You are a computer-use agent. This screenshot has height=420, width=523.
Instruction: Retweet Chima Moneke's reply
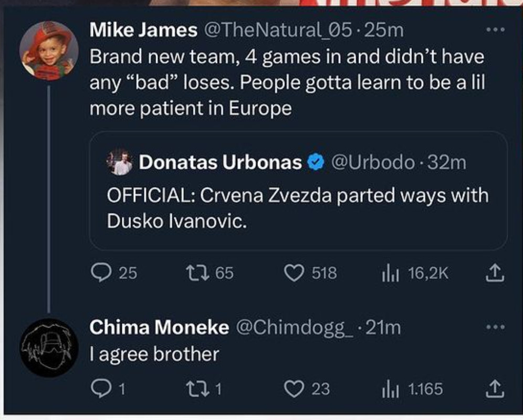point(197,388)
